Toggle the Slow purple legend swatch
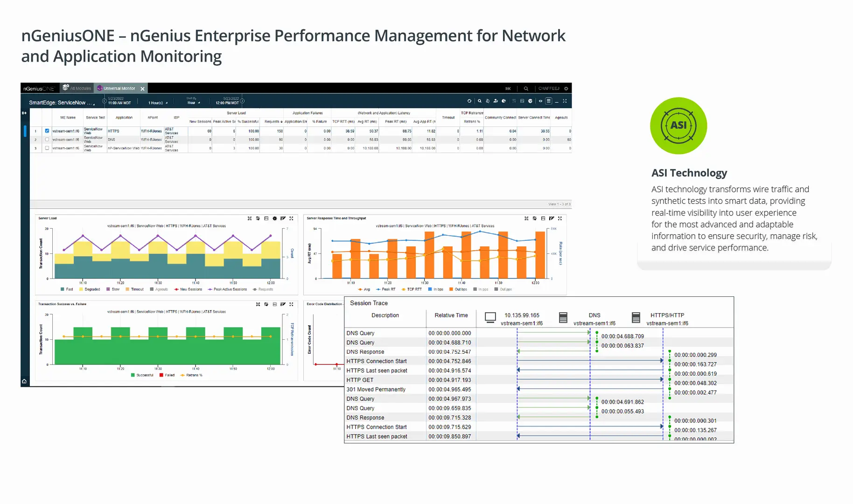 108,289
